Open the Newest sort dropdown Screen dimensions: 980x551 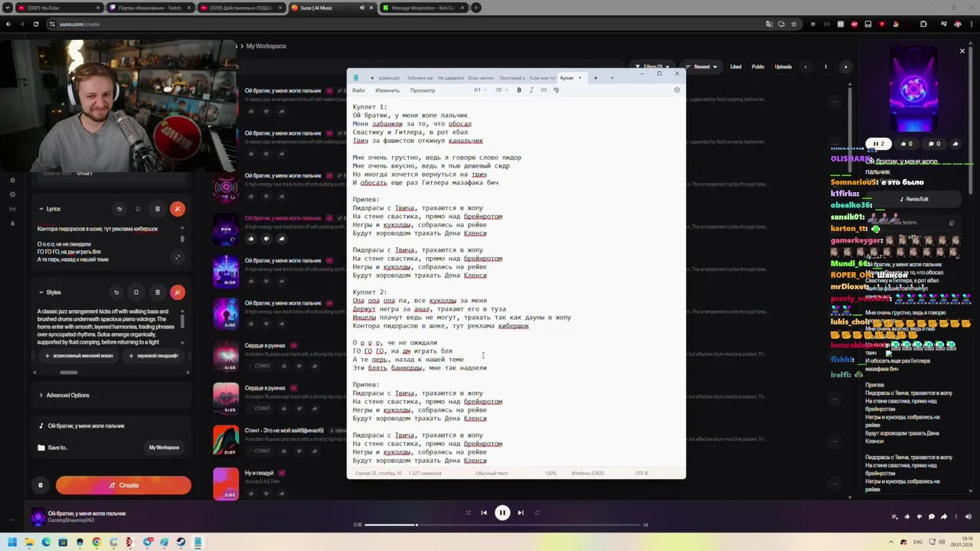coord(701,67)
